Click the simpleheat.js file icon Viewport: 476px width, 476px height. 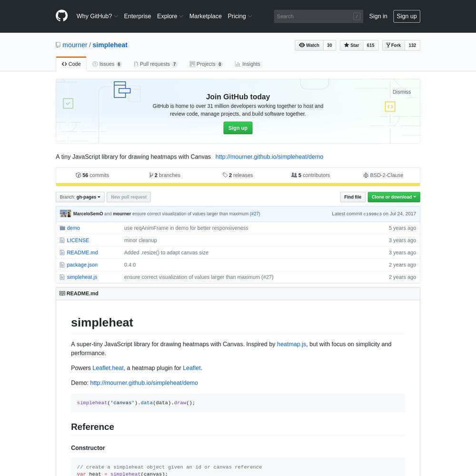pyautogui.click(x=62, y=277)
